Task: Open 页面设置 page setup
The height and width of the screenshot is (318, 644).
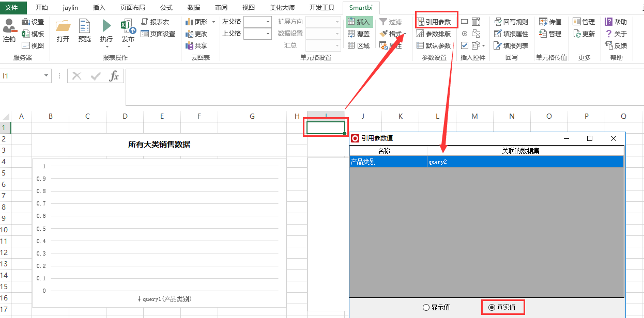Action: pos(158,34)
